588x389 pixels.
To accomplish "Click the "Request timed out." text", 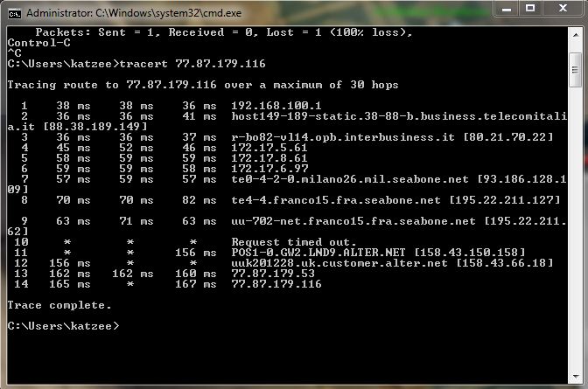I will (294, 242).
